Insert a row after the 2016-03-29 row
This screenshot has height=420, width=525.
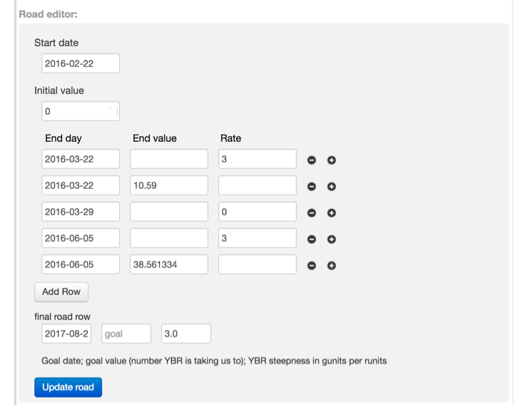[x=332, y=212]
